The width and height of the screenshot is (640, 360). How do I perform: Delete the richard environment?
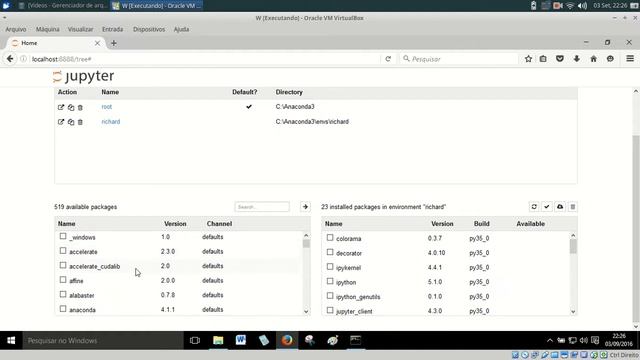click(80, 122)
